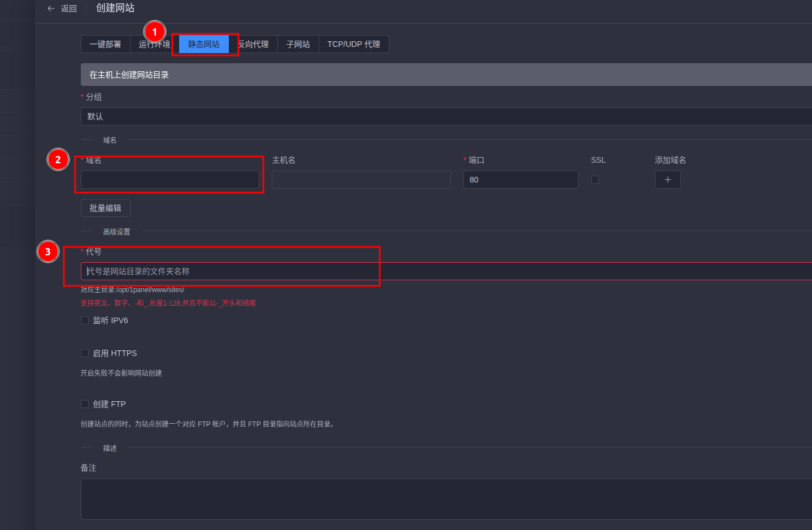Click the 在主机上创建网站目录 banner text
Viewport: 812px width, 530px height.
click(x=129, y=75)
